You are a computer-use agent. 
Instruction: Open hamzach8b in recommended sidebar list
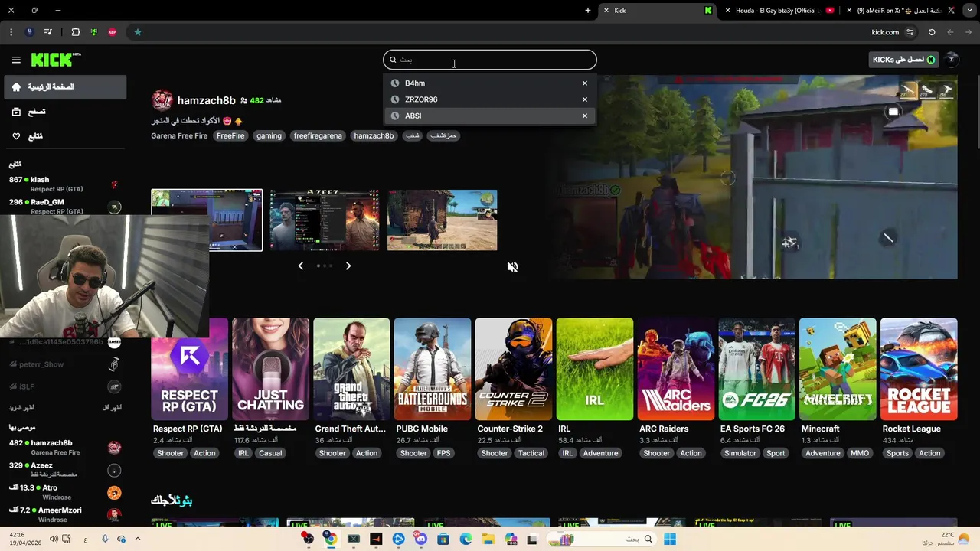click(65, 447)
